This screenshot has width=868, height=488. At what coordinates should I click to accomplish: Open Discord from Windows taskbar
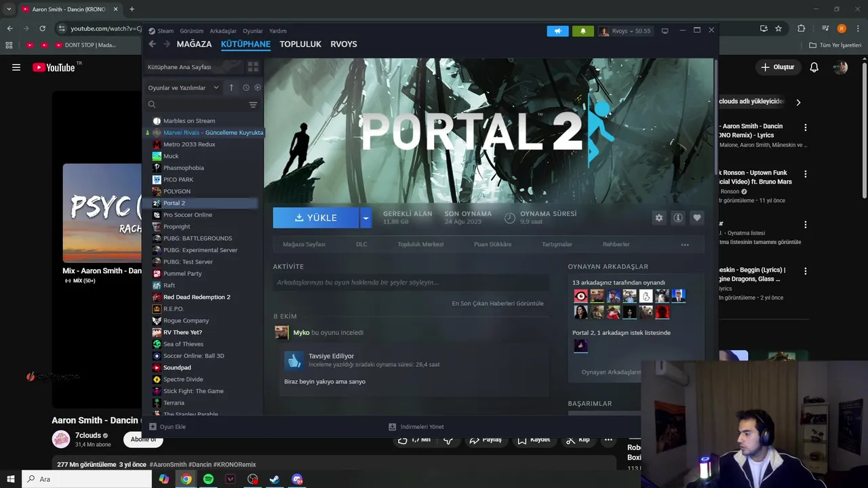pyautogui.click(x=297, y=479)
